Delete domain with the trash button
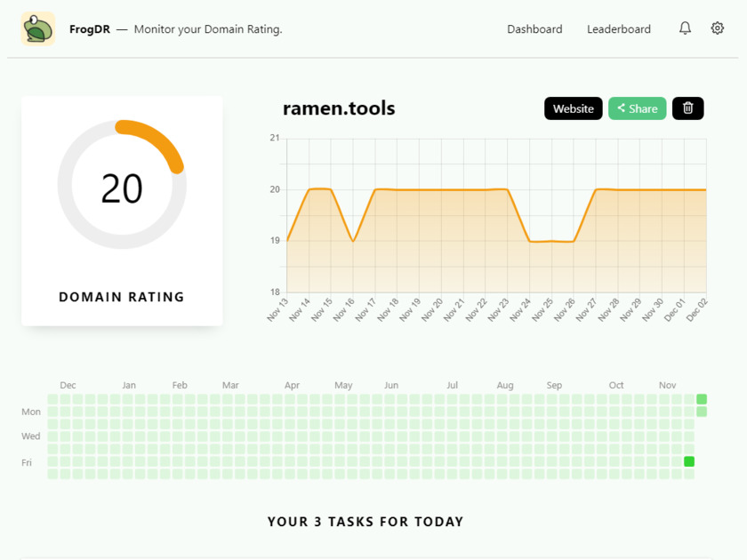The height and width of the screenshot is (560, 747). click(687, 108)
